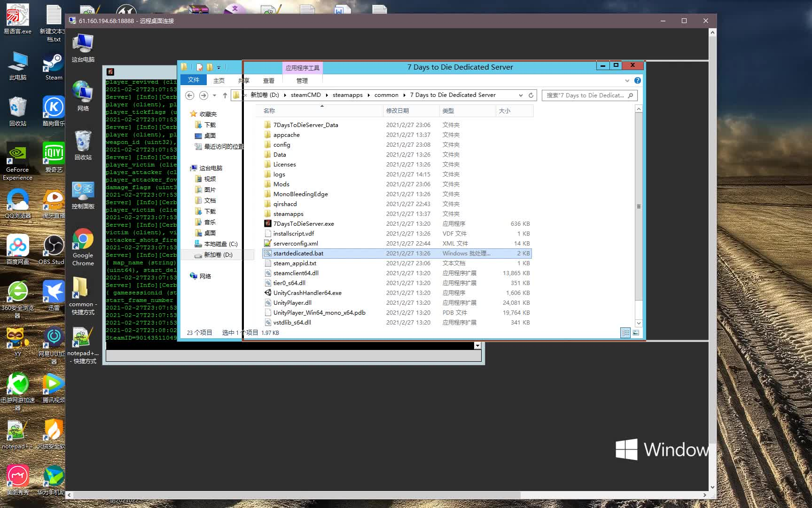812x508 pixels.
Task: Launch OBS Studio shortcut
Action: [x=53, y=250]
